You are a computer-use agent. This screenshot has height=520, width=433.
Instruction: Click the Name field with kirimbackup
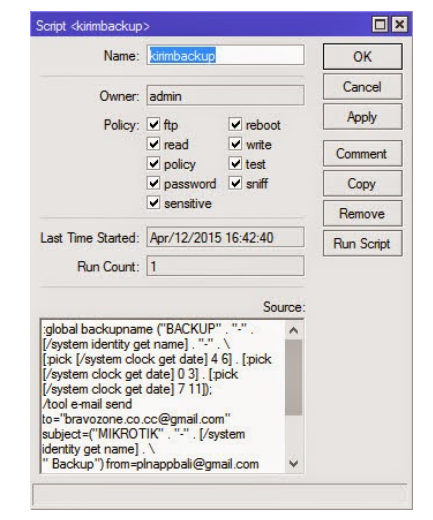click(x=225, y=55)
